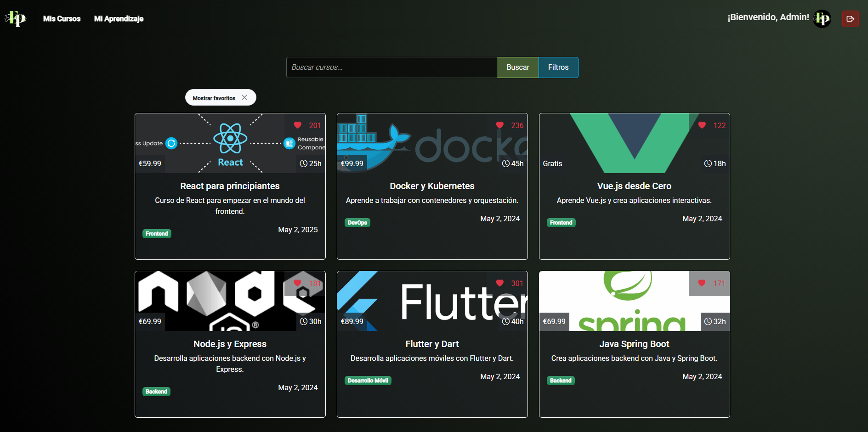Viewport: 868px width, 432px height.
Task: Click Aprende a trabajar con contenedores description
Action: point(432,200)
